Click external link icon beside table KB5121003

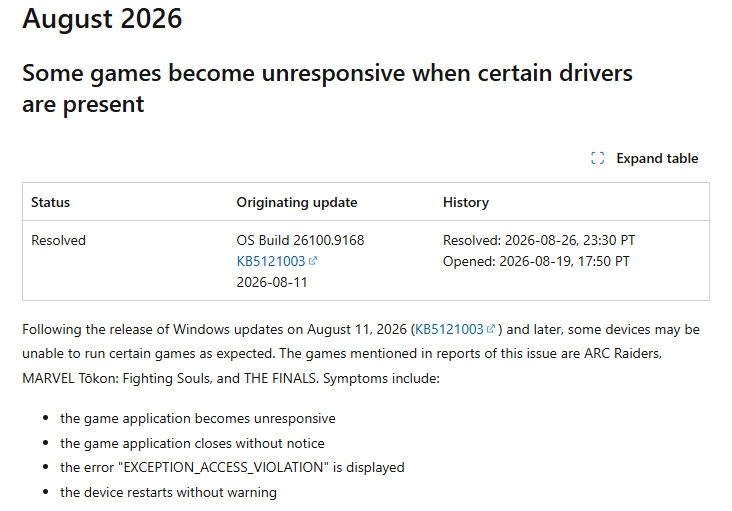[x=313, y=261]
